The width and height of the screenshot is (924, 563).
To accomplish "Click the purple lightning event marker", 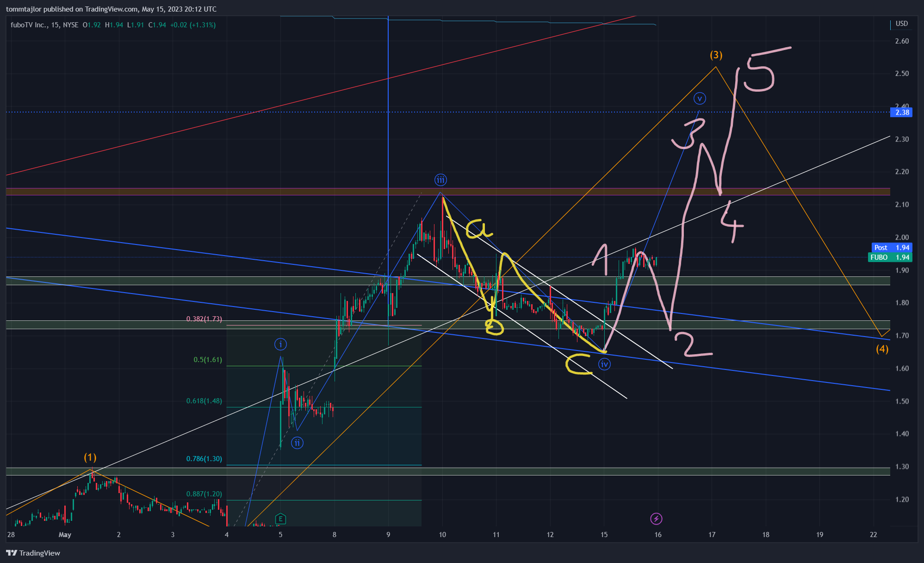I will [656, 519].
